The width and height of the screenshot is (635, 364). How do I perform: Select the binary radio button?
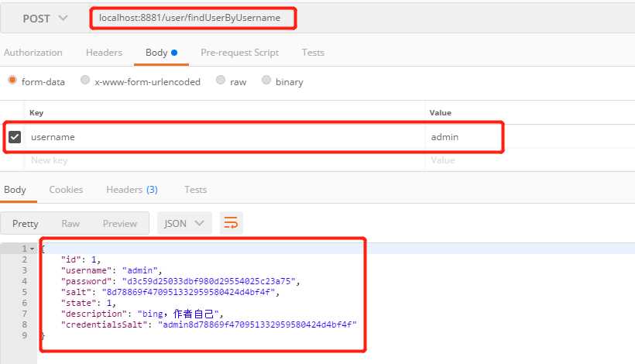(266, 81)
